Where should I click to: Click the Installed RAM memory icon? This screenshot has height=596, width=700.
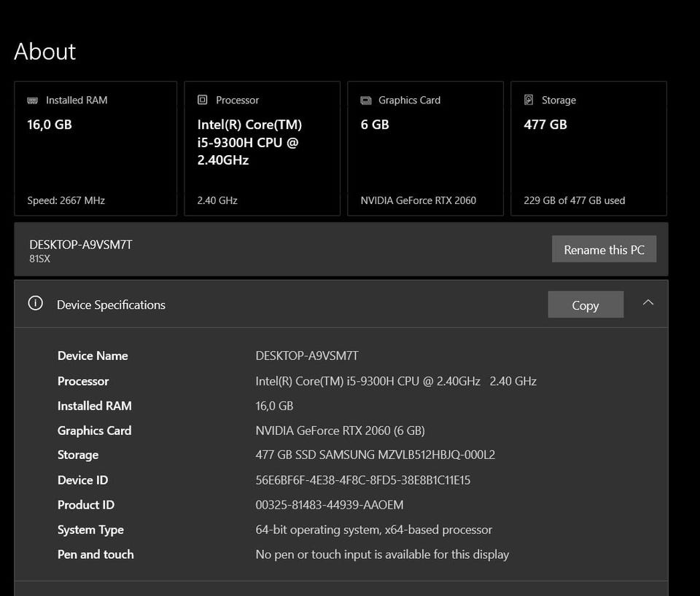pyautogui.click(x=33, y=101)
